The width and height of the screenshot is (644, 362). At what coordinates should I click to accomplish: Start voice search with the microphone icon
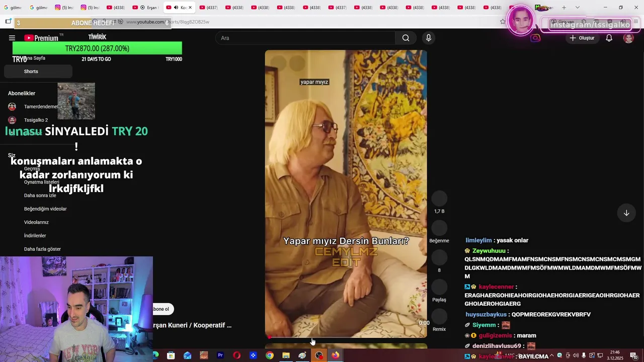point(429,38)
